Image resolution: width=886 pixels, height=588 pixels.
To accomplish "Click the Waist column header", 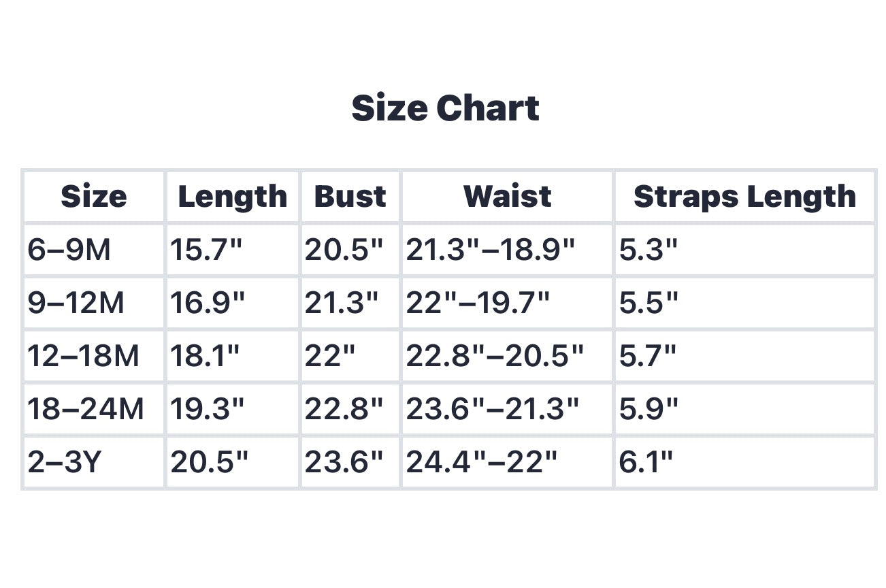I will (507, 197).
